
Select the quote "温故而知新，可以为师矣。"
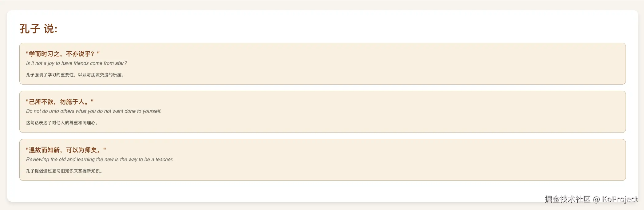click(x=66, y=150)
